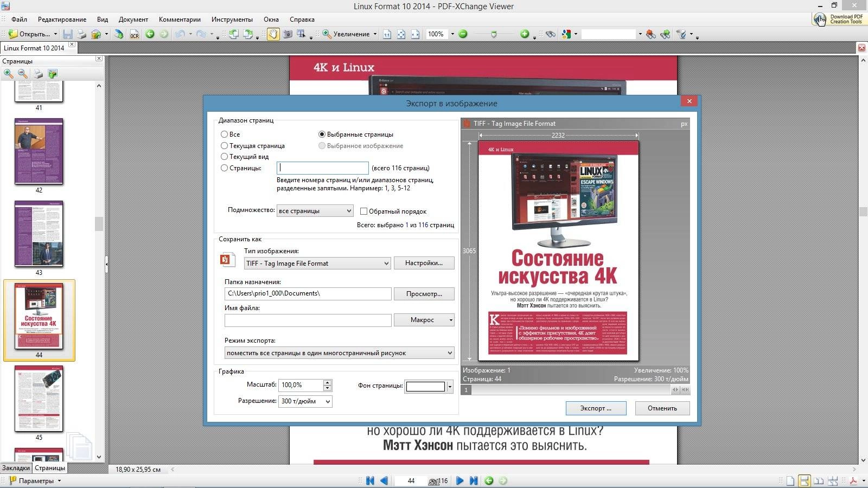868x488 pixels.
Task: Open 'Параметры' options button in status bar
Action: [36, 480]
